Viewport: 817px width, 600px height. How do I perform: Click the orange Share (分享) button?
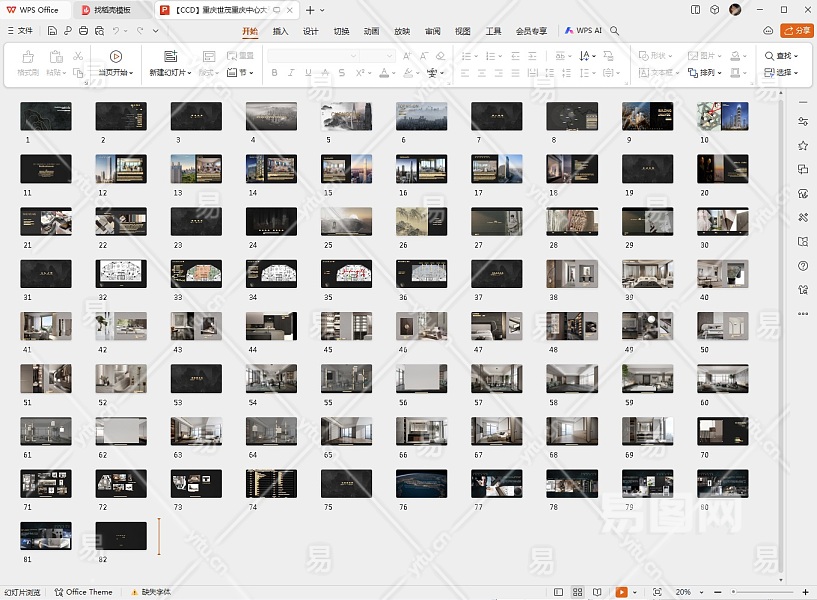pos(797,31)
